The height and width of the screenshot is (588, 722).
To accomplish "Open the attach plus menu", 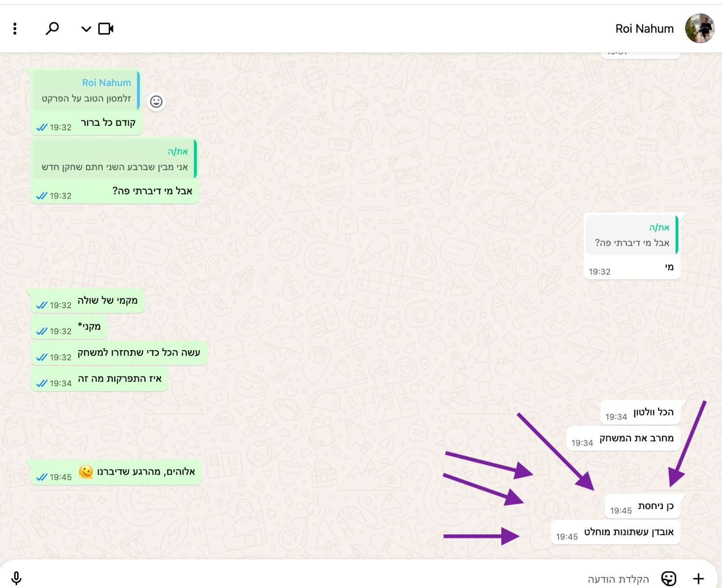I will (x=699, y=579).
